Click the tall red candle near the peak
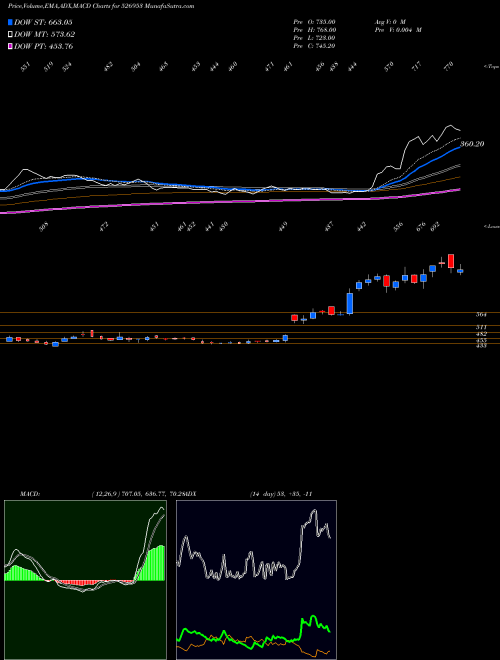The image size is (500, 660). click(x=451, y=261)
